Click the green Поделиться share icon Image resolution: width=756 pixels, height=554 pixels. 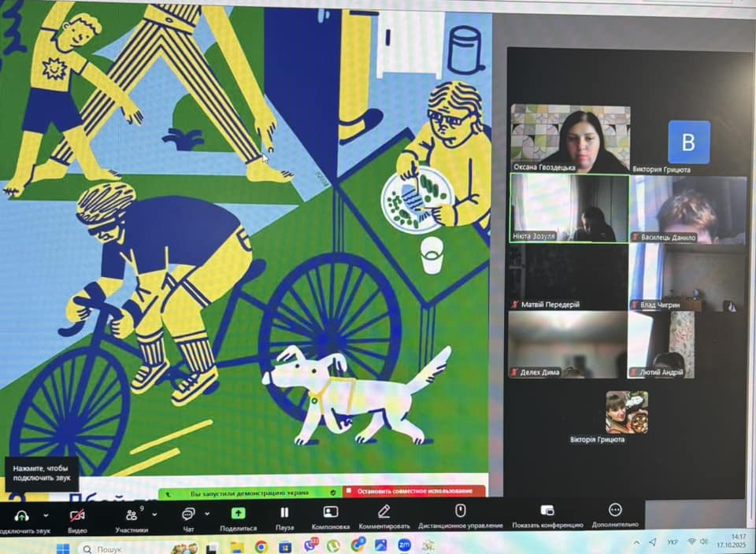(238, 513)
